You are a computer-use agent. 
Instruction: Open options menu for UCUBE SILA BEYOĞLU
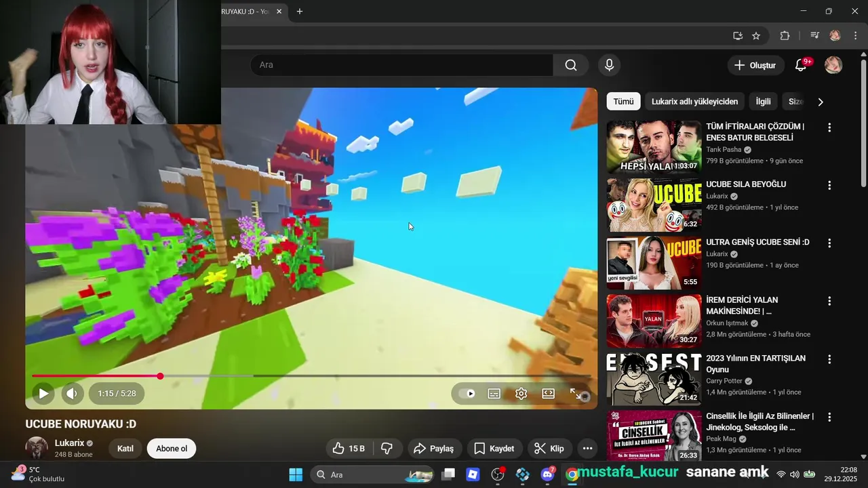tap(829, 185)
